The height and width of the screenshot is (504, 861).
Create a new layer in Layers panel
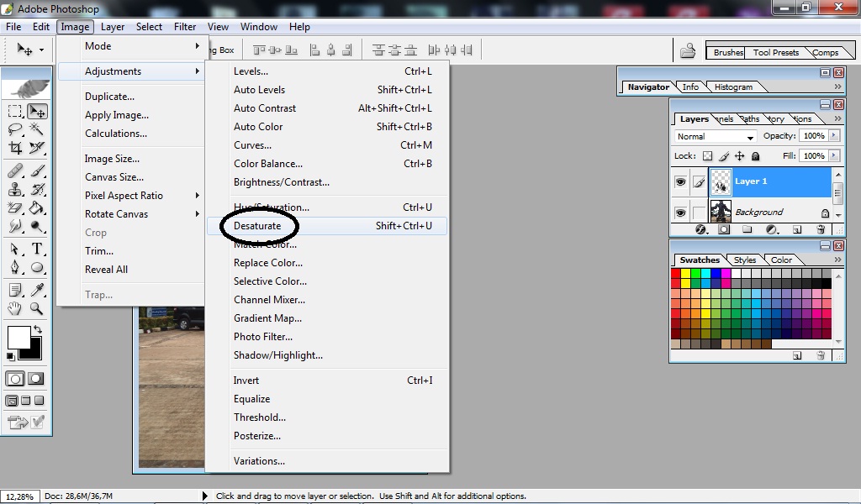[x=797, y=230]
